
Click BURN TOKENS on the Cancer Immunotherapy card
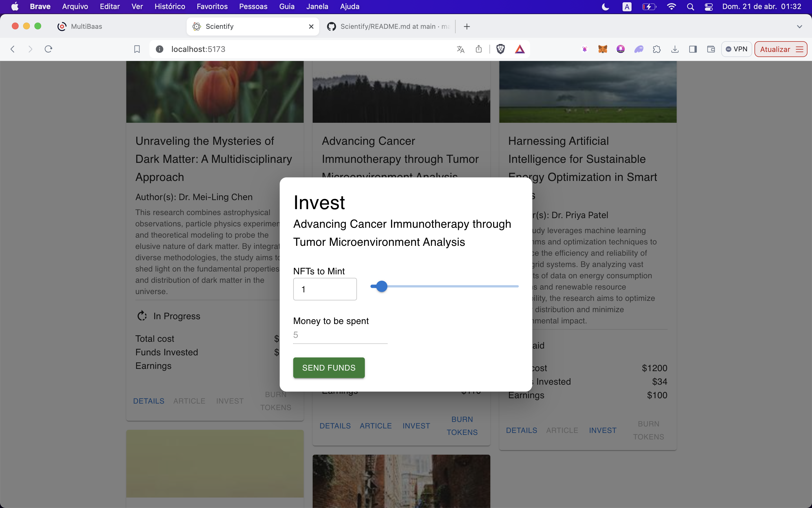[462, 426]
